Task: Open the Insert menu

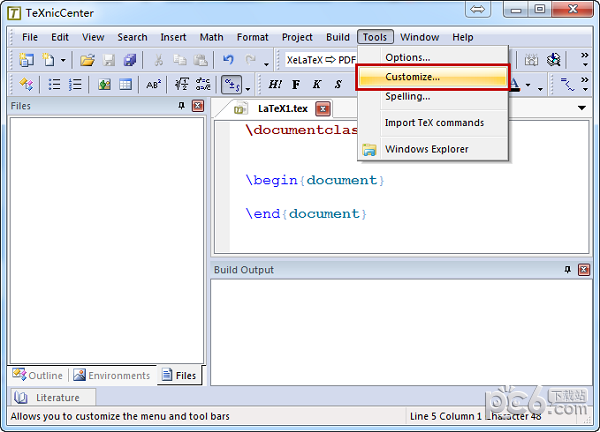Action: click(173, 37)
